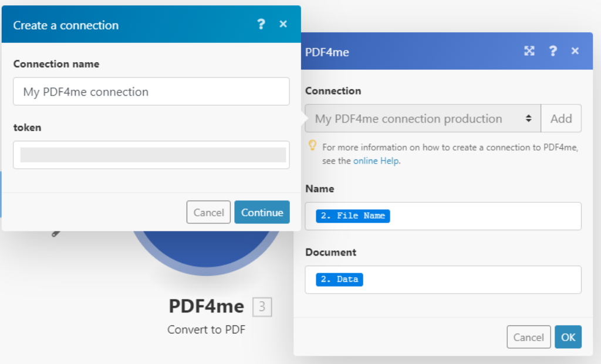Screen dimensions: 601x364
Task: Open help for the PDF4me module panel
Action: (x=553, y=51)
